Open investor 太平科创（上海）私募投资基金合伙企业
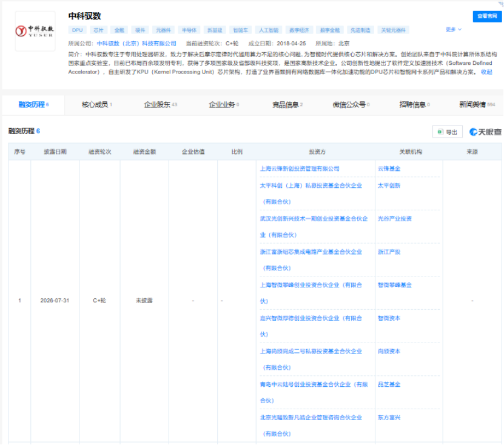 coord(311,194)
